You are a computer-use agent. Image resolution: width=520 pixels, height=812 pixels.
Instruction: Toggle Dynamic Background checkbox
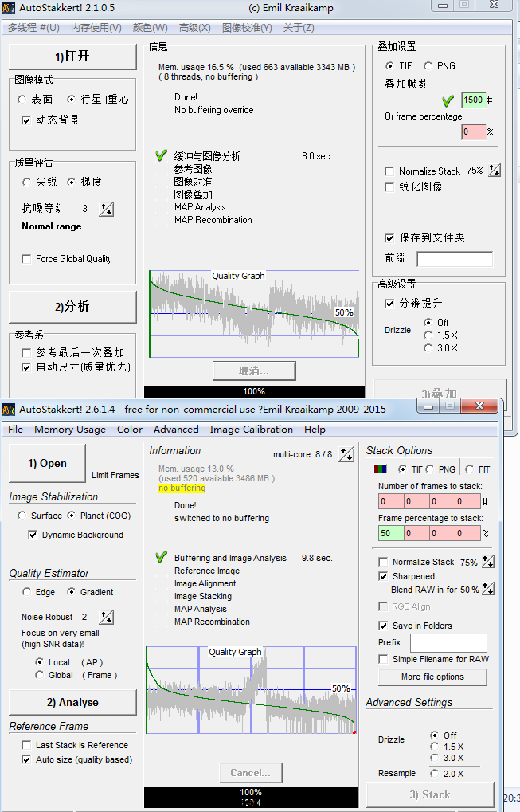33,535
